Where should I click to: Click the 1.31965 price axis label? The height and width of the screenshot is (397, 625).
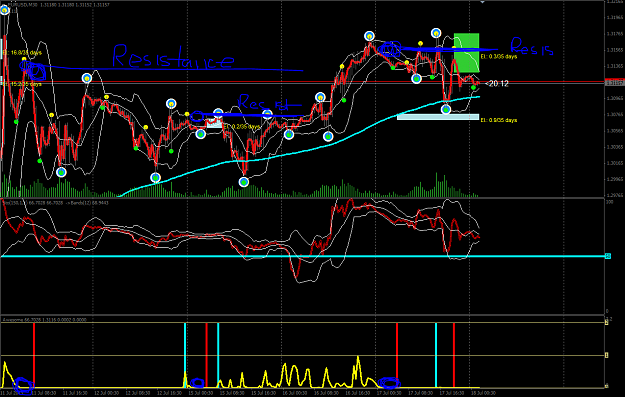(615, 18)
